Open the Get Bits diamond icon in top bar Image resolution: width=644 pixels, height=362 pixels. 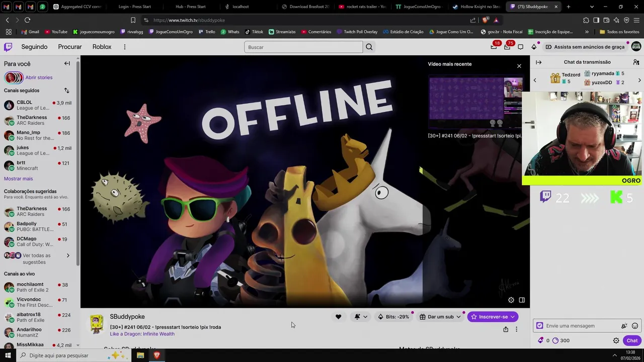coord(534,47)
